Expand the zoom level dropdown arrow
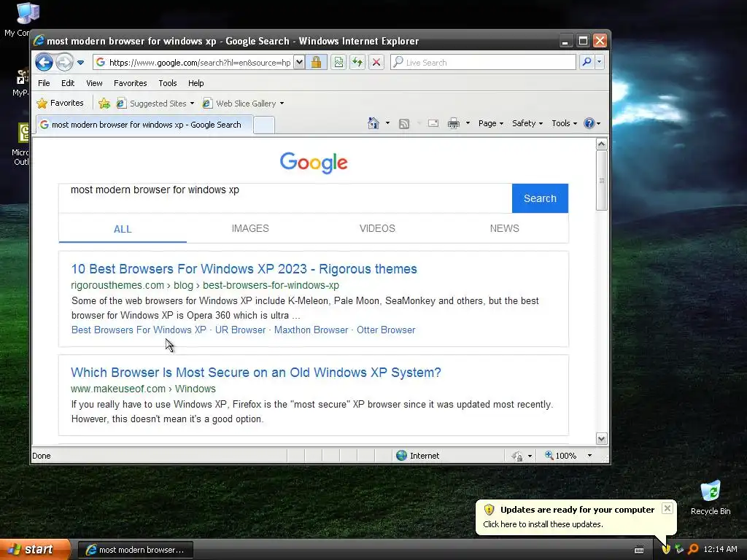 tap(589, 456)
